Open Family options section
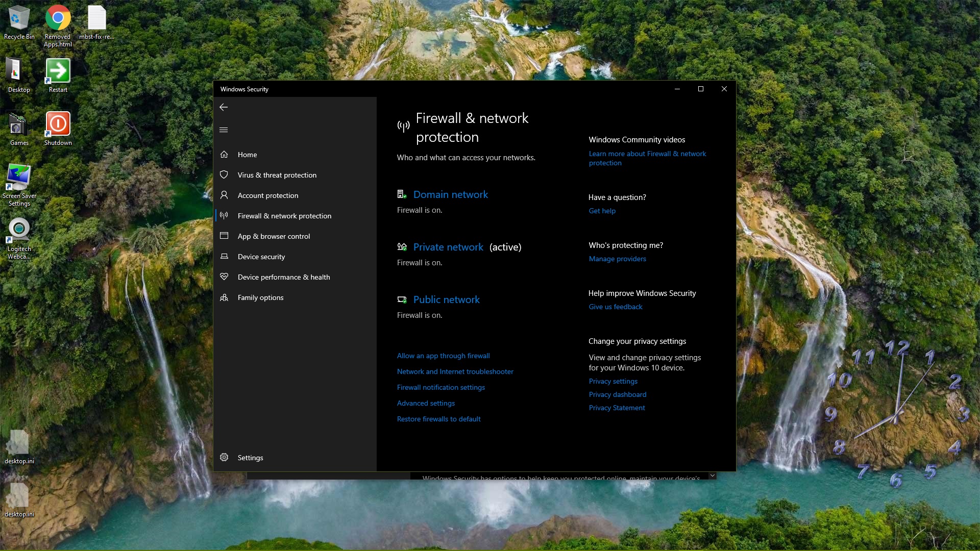The height and width of the screenshot is (551, 980). (x=295, y=297)
